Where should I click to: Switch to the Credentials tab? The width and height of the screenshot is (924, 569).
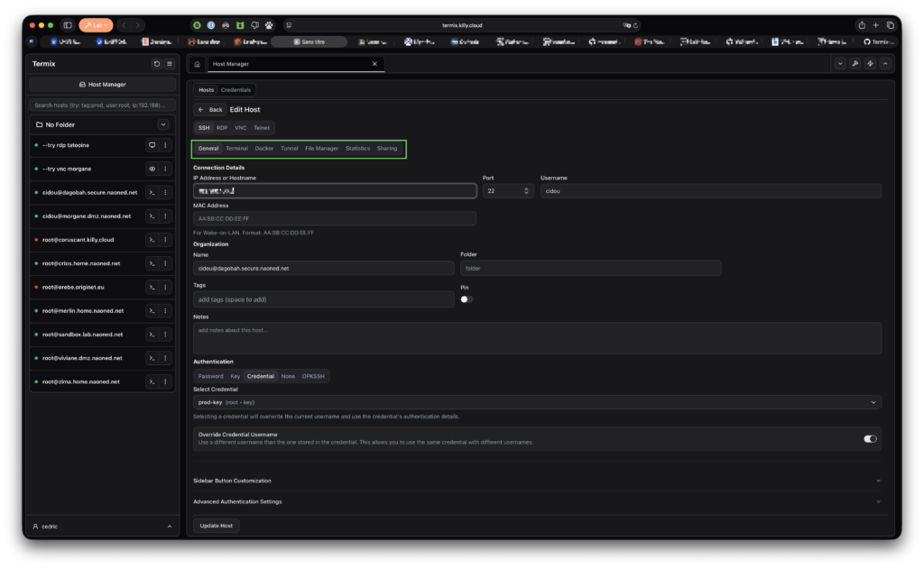(236, 90)
